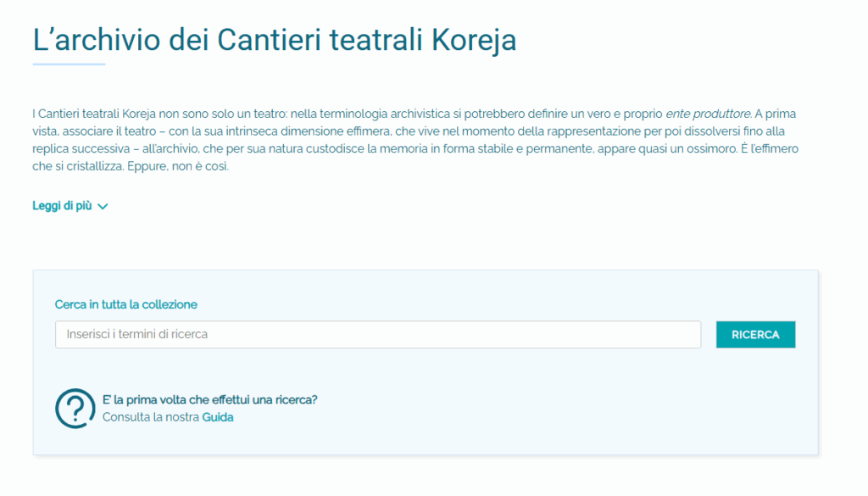Image resolution: width=868 pixels, height=496 pixels.
Task: Click the light blue underline below the title
Action: 69,64
